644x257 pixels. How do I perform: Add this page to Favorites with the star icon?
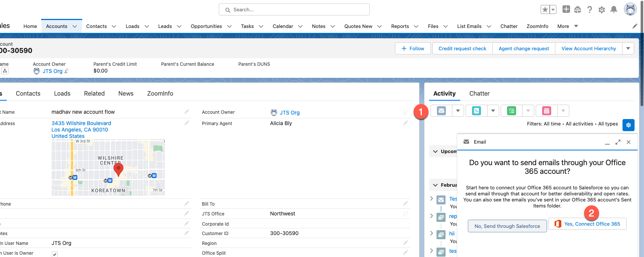pos(545,9)
